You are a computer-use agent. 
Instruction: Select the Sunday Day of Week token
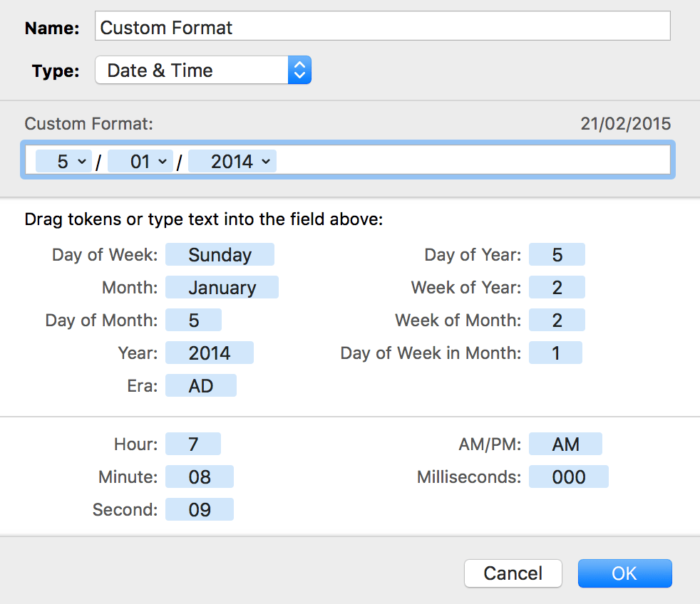(220, 254)
